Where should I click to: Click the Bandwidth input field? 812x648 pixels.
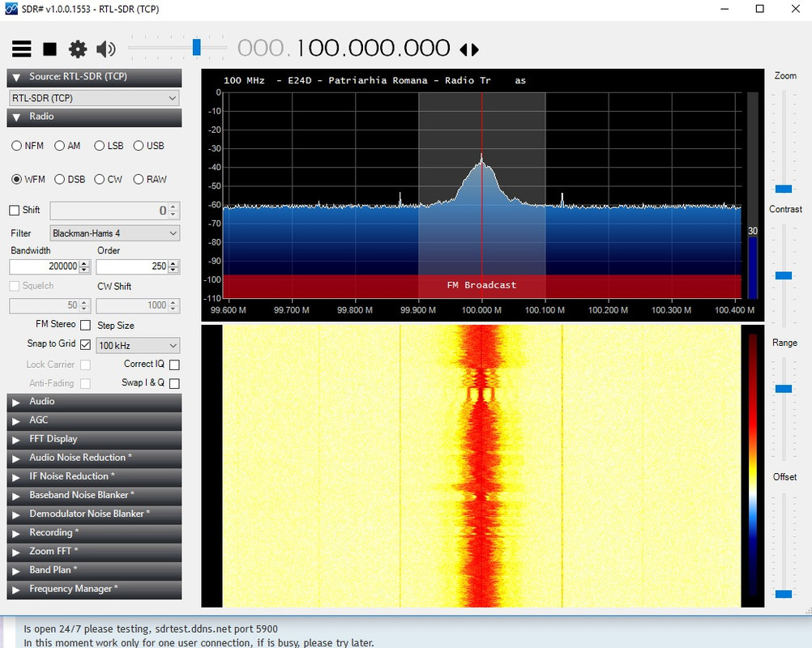tap(45, 266)
